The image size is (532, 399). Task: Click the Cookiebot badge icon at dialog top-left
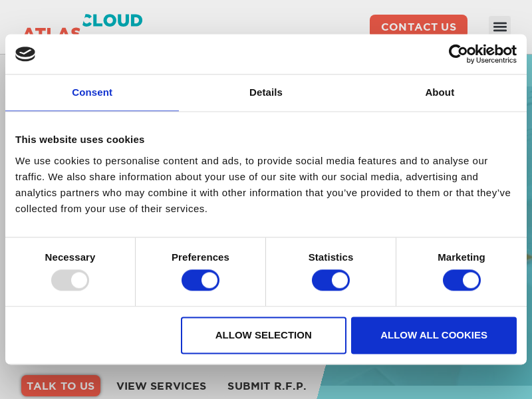pyautogui.click(x=25, y=54)
